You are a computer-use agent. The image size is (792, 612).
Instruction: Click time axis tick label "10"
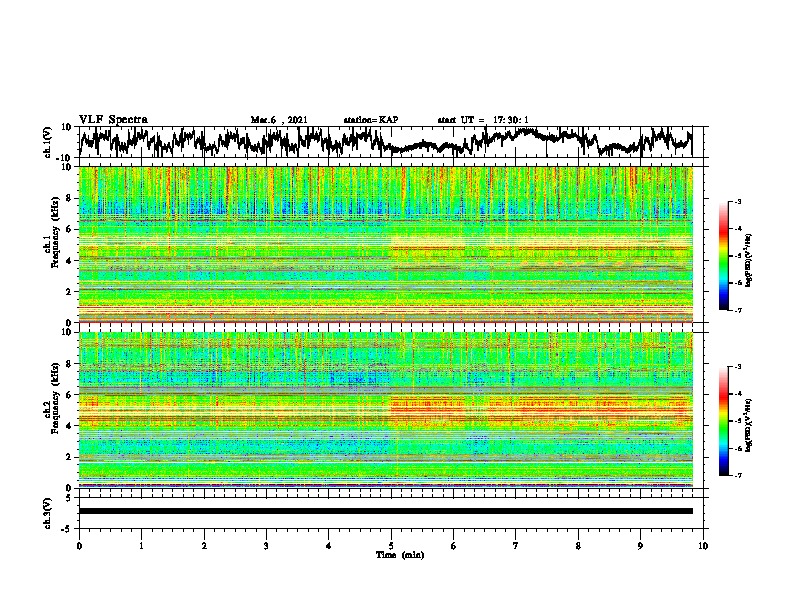pos(703,546)
